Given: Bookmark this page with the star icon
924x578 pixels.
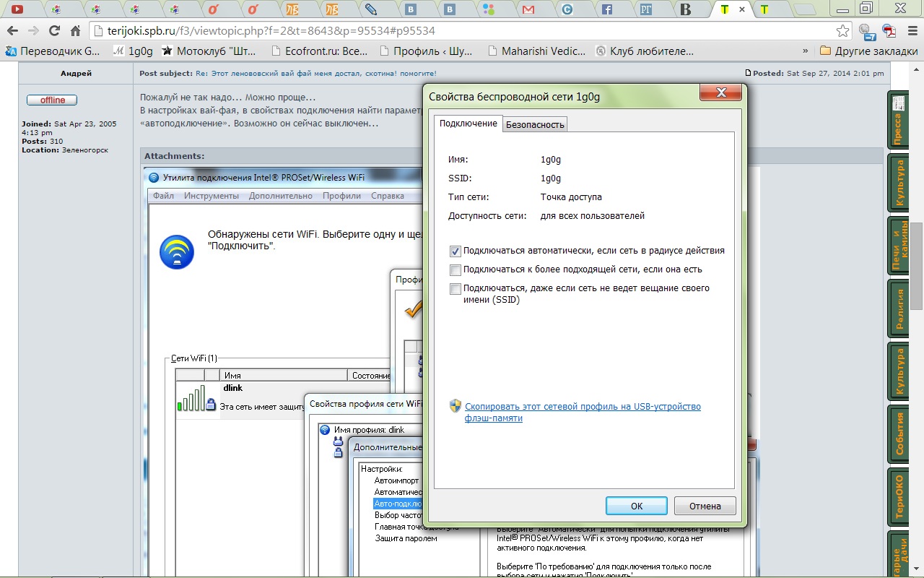Looking at the screenshot, I should [x=842, y=31].
